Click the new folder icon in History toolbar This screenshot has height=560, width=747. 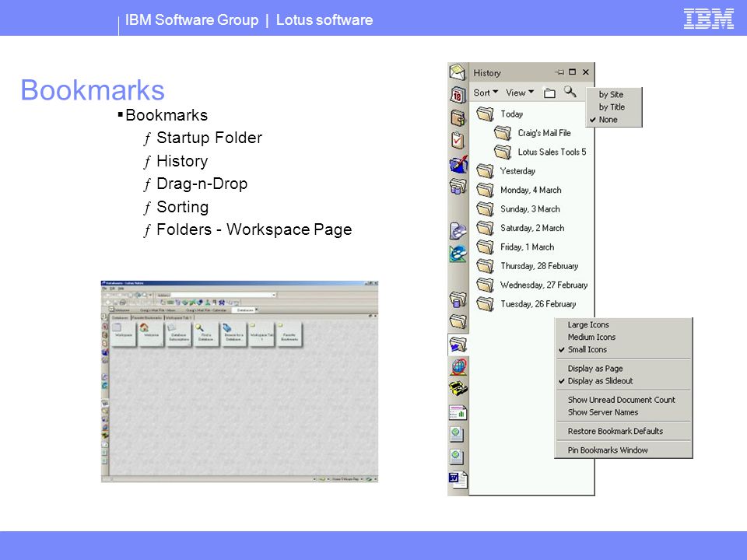(549, 93)
